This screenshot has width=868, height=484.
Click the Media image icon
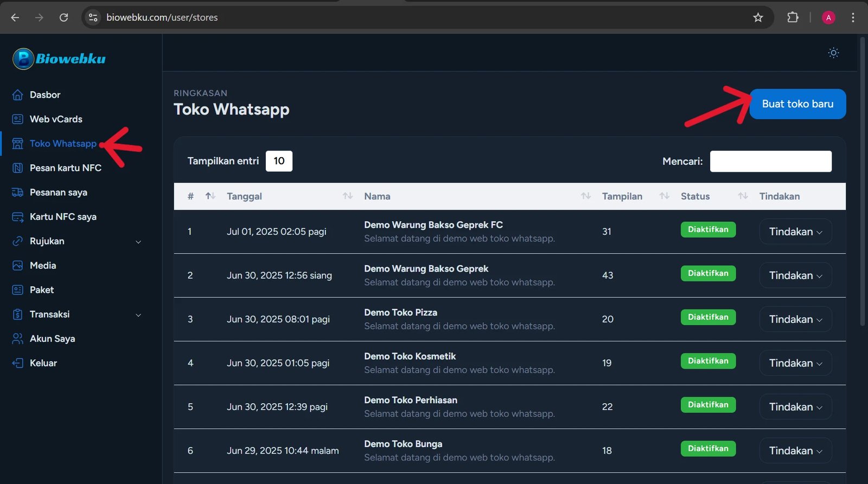pyautogui.click(x=17, y=266)
